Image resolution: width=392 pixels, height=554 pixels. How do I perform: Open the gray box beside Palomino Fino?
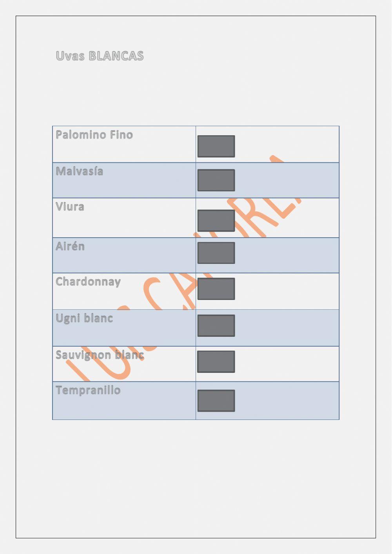pos(216,146)
